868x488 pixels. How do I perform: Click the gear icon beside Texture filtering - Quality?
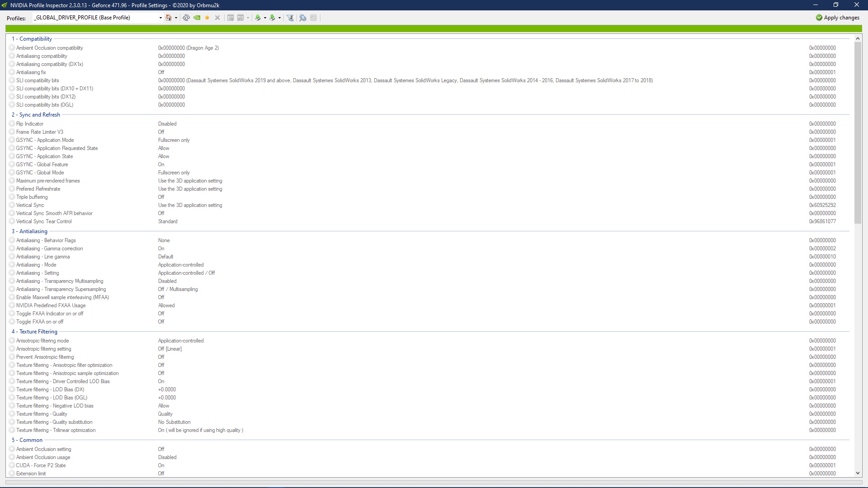[12, 414]
